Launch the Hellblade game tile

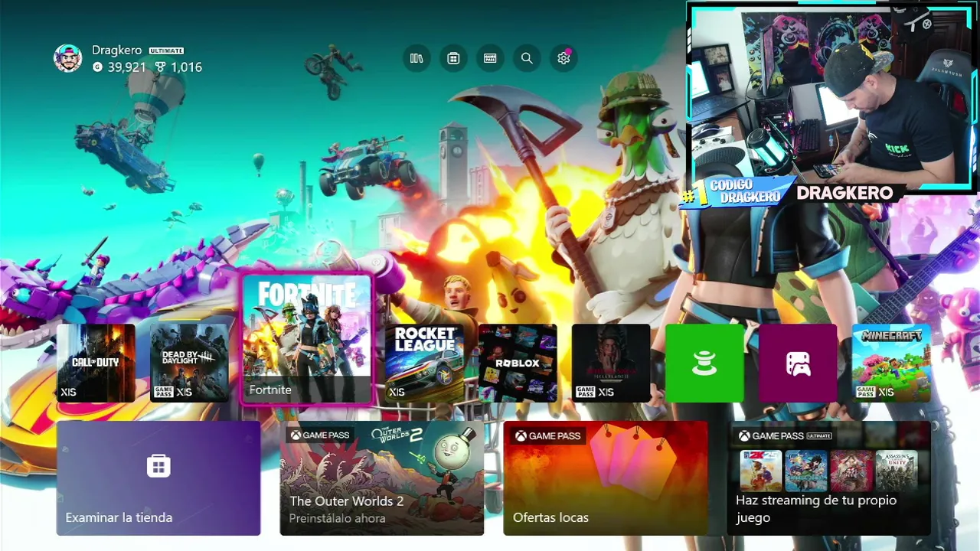(x=611, y=363)
